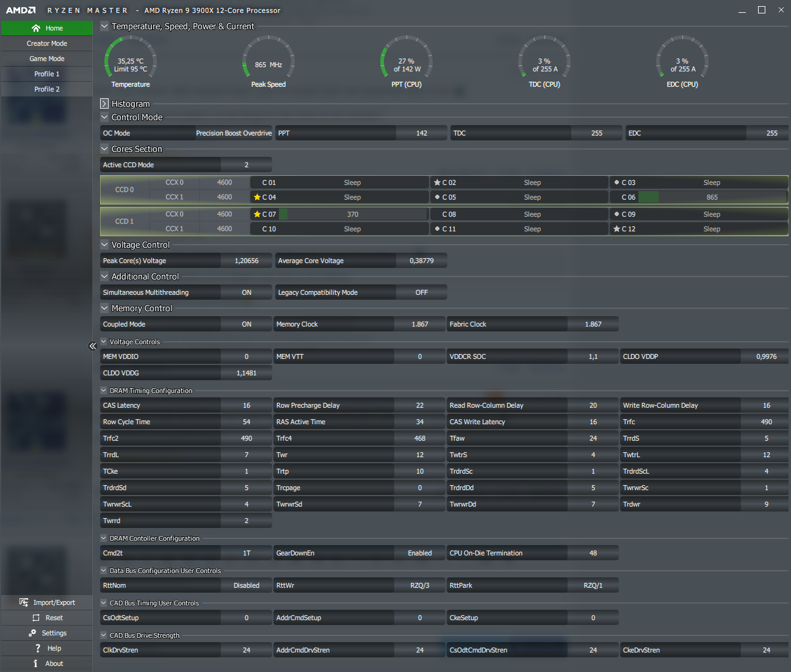791x672 pixels.
Task: Click the Home house icon in sidebar
Action: point(36,28)
